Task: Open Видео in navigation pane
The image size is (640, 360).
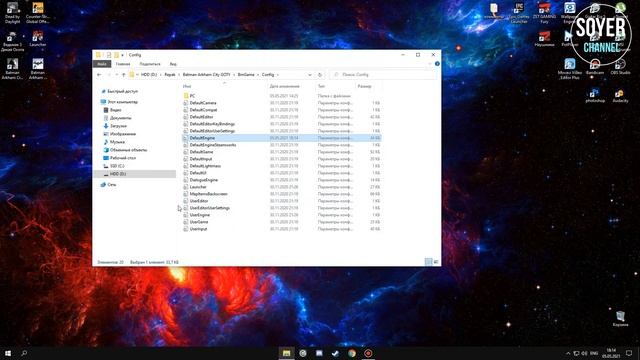Action: 116,110
